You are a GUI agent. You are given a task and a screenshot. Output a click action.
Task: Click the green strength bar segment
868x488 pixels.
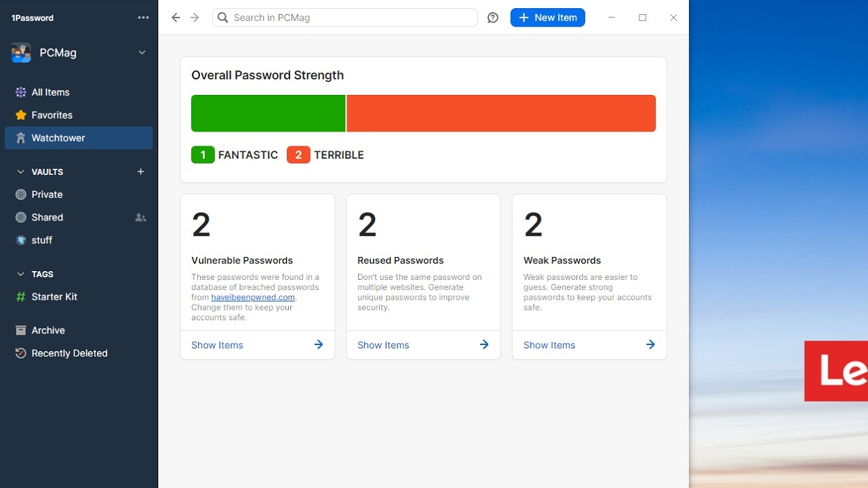tap(269, 113)
